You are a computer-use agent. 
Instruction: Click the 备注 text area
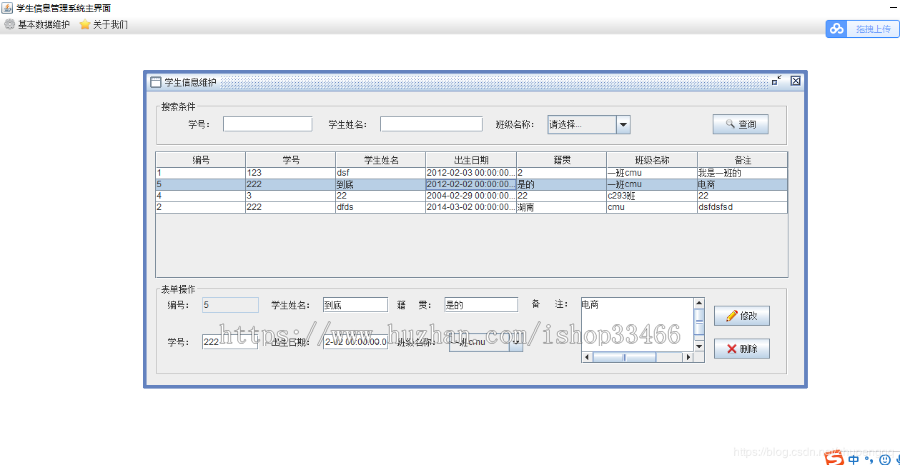tap(637, 325)
